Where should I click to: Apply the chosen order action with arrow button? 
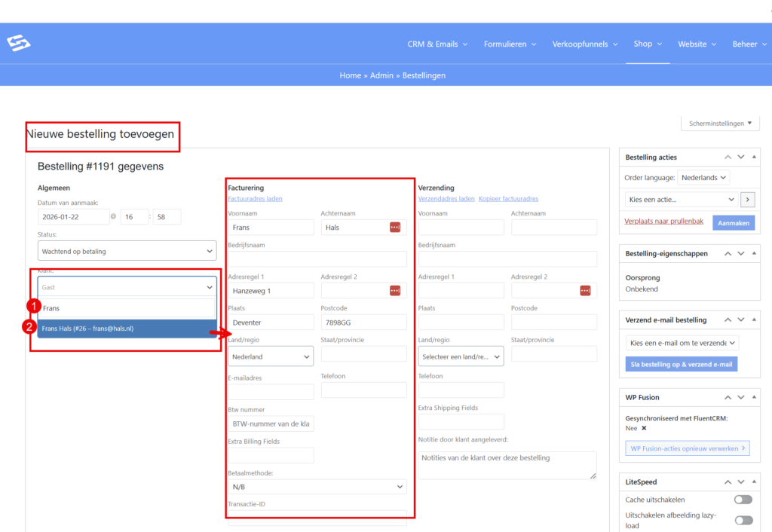pos(747,200)
